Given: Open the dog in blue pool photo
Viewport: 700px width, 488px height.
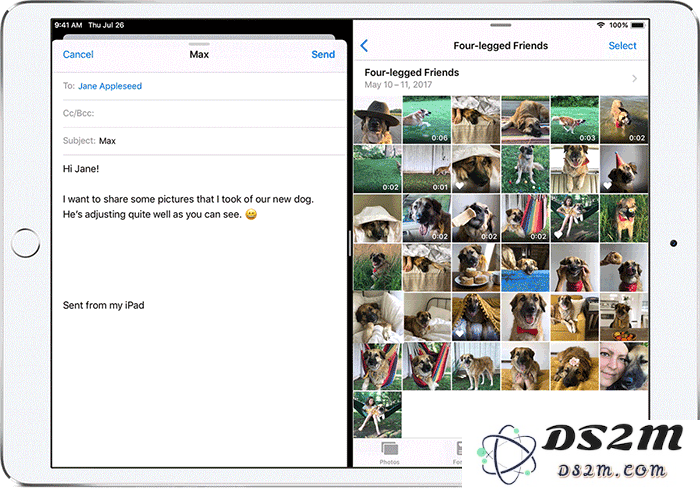Looking at the screenshot, I should (x=525, y=267).
